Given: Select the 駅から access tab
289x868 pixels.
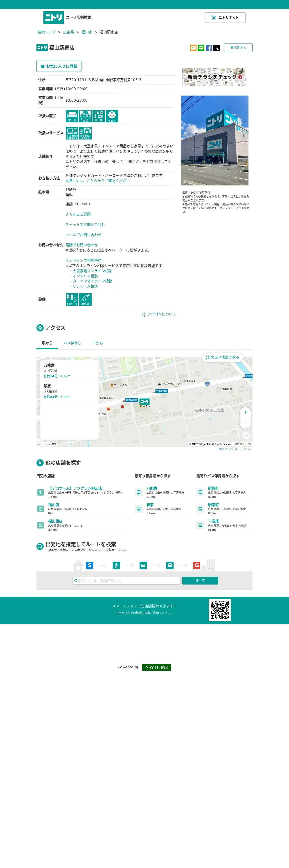Looking at the screenshot, I should [47, 343].
